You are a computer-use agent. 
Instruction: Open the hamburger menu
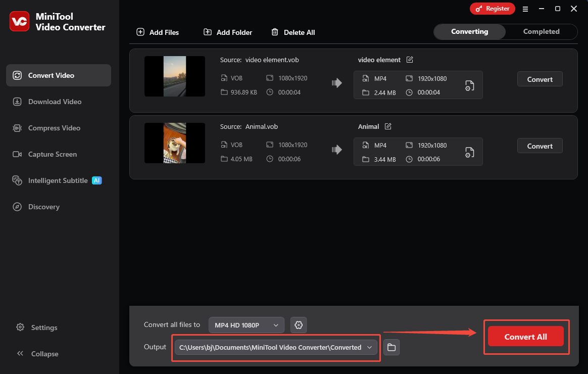[x=525, y=9]
